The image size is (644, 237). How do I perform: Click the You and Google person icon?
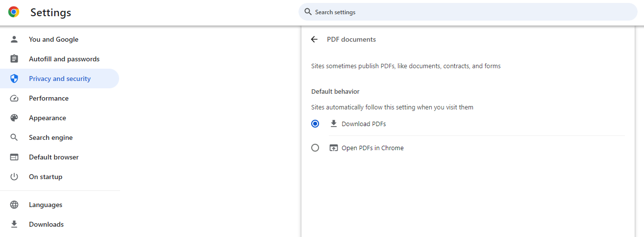(x=14, y=39)
